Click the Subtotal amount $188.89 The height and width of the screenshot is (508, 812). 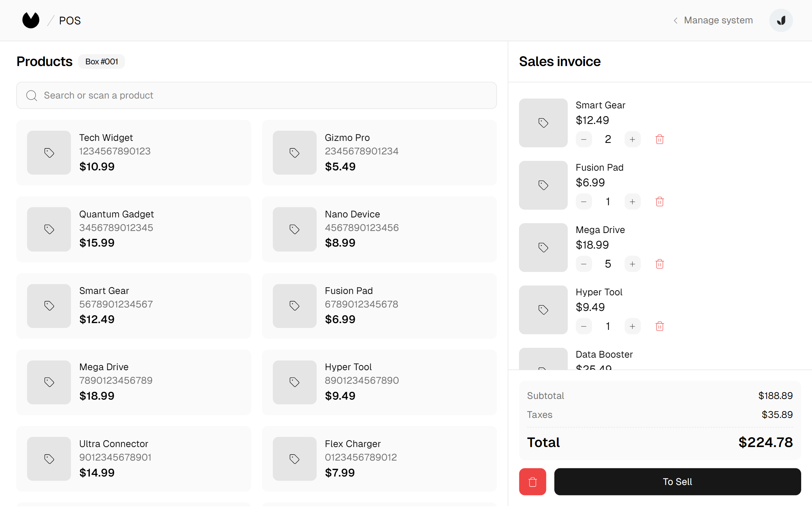click(775, 396)
